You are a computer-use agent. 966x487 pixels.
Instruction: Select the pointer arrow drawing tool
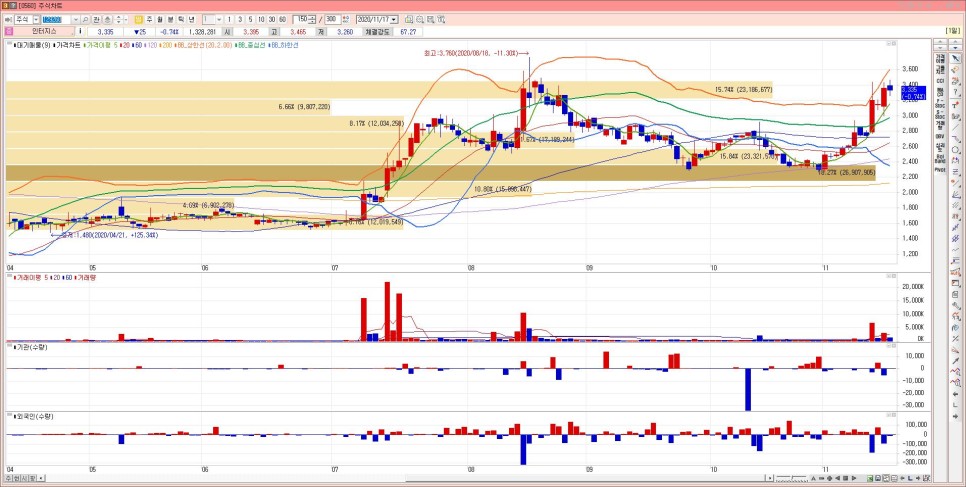coord(955,58)
